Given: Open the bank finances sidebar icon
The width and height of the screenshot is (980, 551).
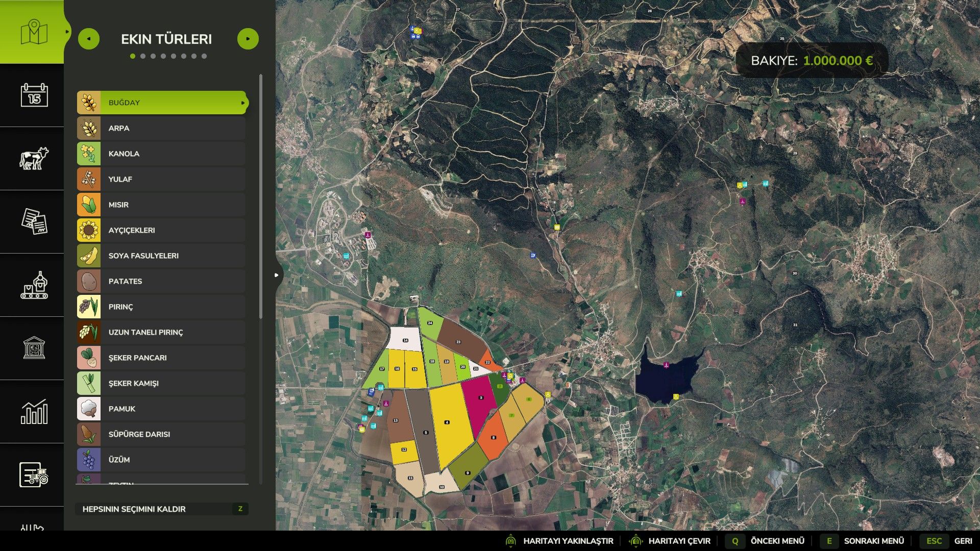Looking at the screenshot, I should [x=34, y=348].
